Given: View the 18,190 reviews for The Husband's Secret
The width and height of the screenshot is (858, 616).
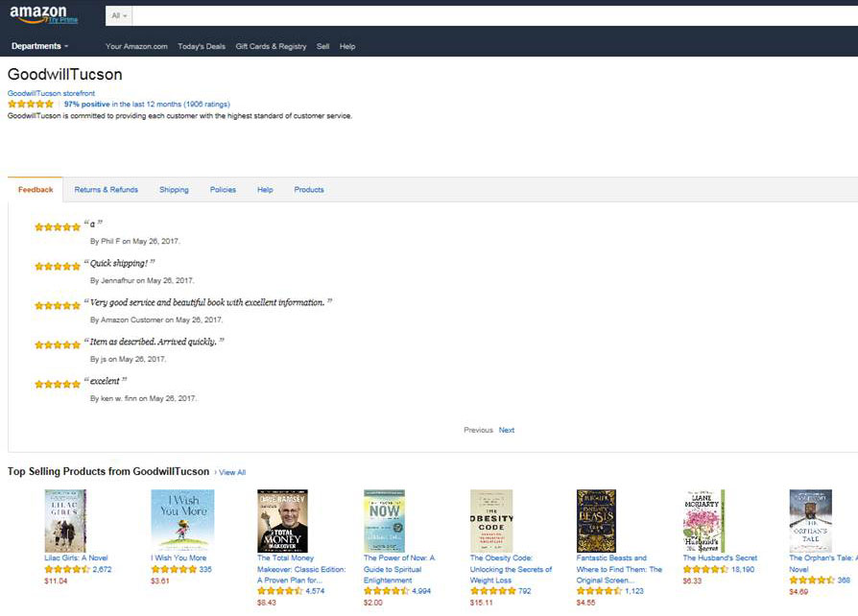Looking at the screenshot, I should pyautogui.click(x=743, y=570).
